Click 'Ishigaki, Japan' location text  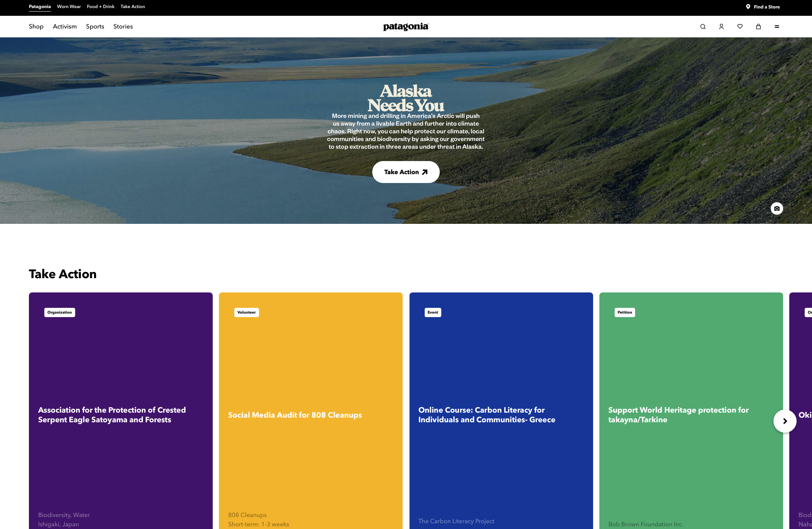(59, 524)
